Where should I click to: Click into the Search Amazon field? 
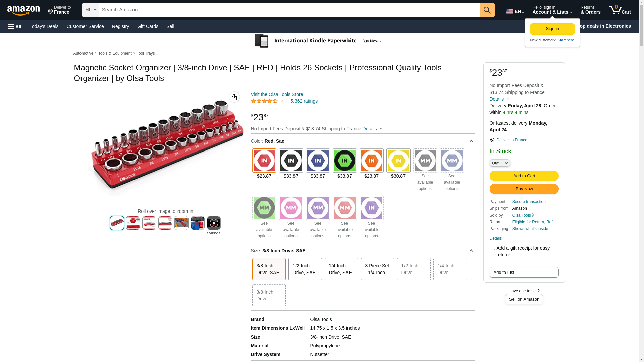point(288,10)
